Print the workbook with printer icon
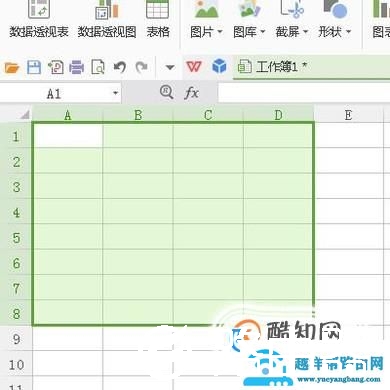This screenshot has width=390, height=390. [77, 67]
